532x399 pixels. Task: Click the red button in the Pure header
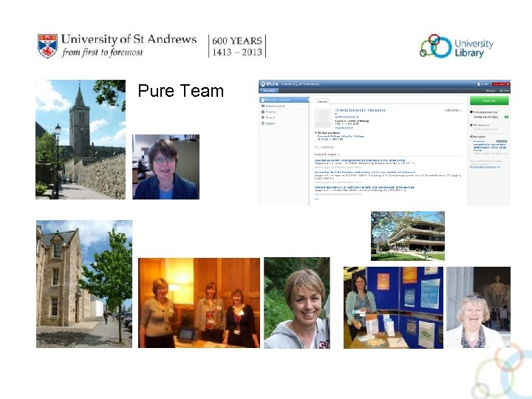[501, 84]
